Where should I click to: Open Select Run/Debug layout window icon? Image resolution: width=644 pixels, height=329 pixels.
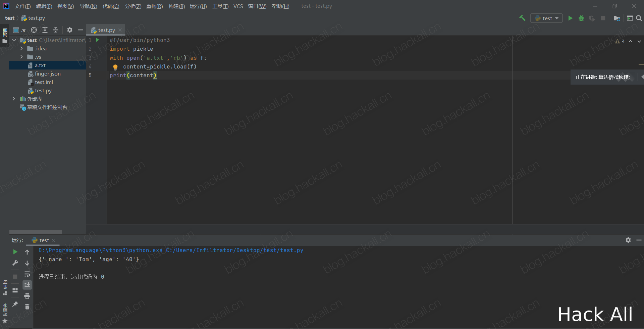coord(630,18)
